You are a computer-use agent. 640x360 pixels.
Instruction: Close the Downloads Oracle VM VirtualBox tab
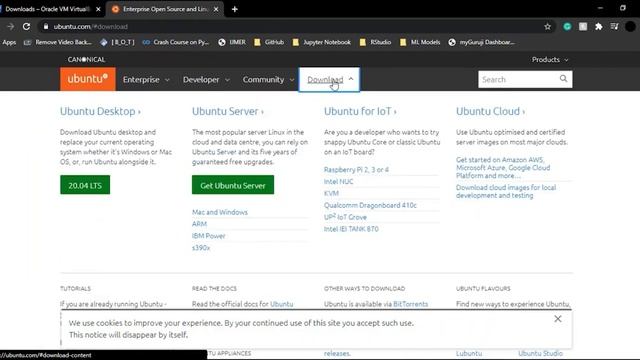98,9
